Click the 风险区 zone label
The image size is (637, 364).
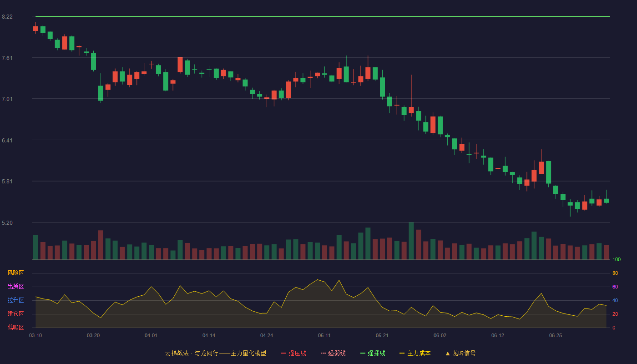15,273
